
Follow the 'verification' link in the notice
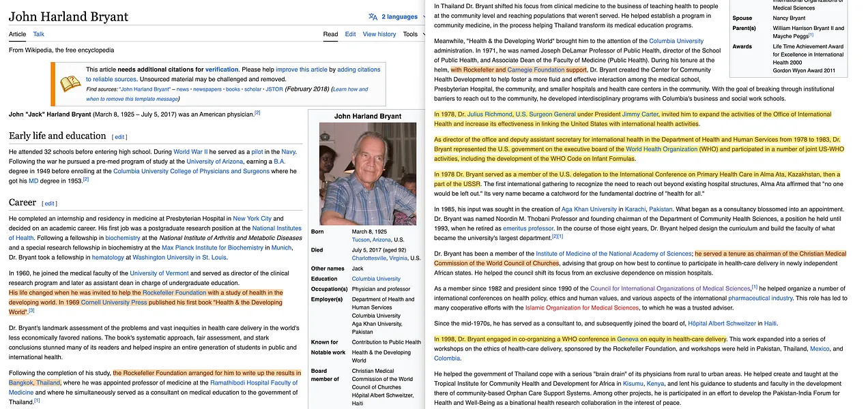pos(222,70)
